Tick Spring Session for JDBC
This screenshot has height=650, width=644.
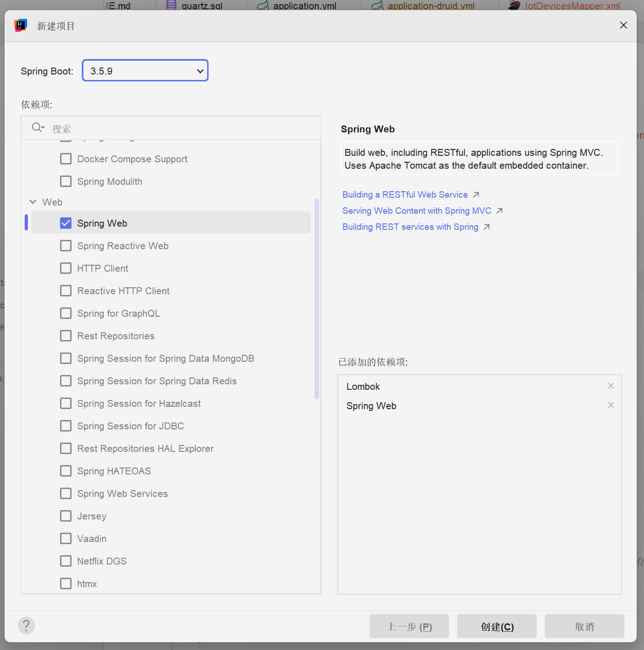[x=66, y=426]
